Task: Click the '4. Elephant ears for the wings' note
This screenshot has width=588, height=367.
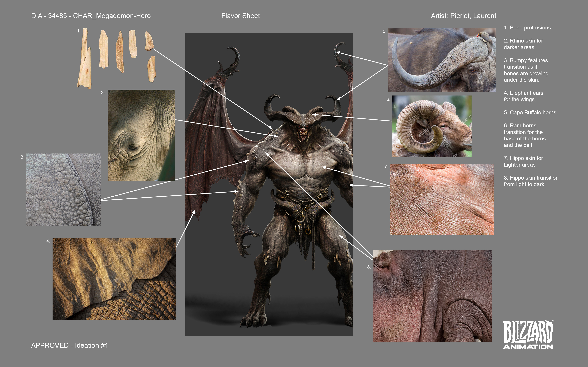Action: point(523,96)
